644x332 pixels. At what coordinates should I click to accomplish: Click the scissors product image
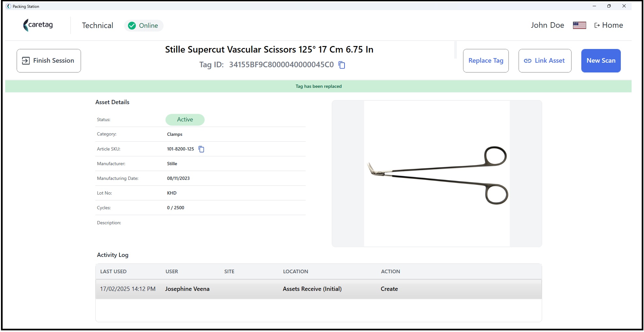437,174
